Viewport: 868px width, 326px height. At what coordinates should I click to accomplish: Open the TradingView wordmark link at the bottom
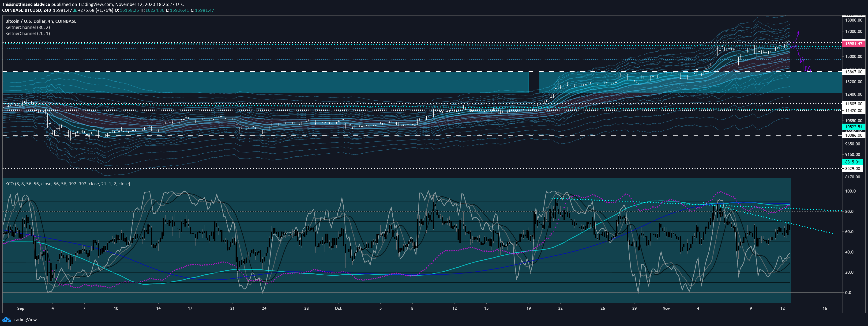tap(24, 320)
